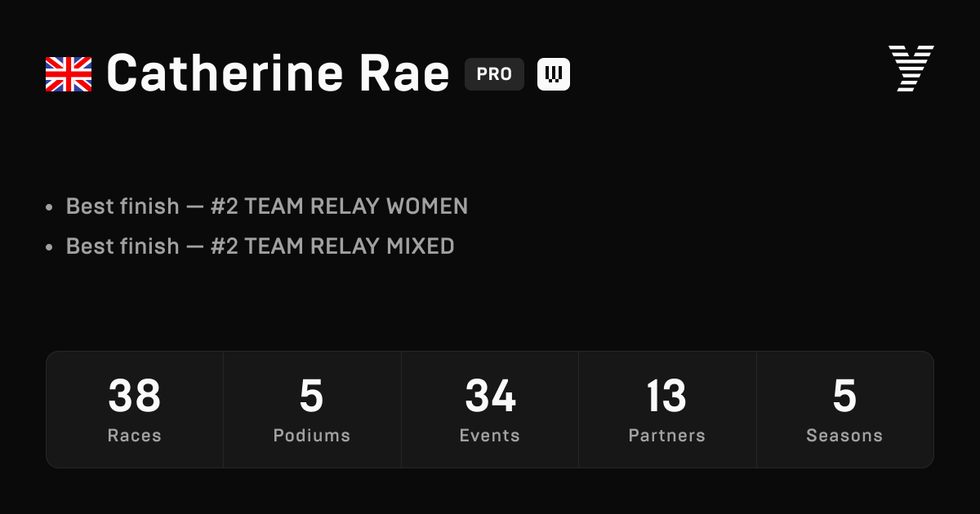Click the 5 Seasons stat

tap(844, 410)
